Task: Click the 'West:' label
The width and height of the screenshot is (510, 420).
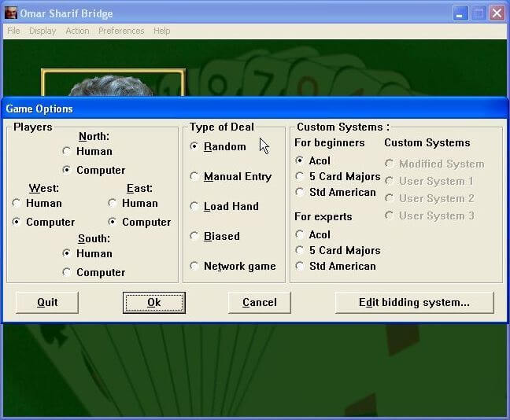Action: coord(43,188)
